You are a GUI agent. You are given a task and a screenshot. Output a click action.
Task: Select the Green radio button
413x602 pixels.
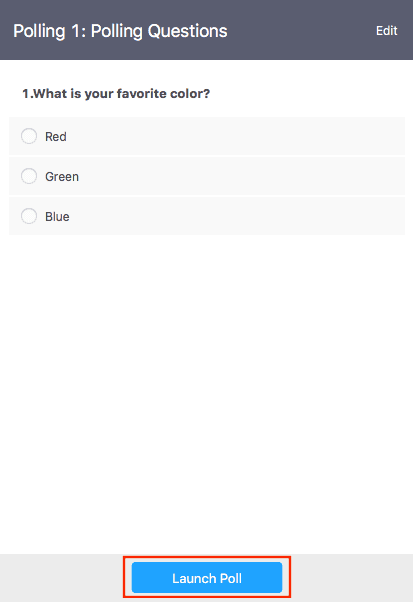(29, 176)
